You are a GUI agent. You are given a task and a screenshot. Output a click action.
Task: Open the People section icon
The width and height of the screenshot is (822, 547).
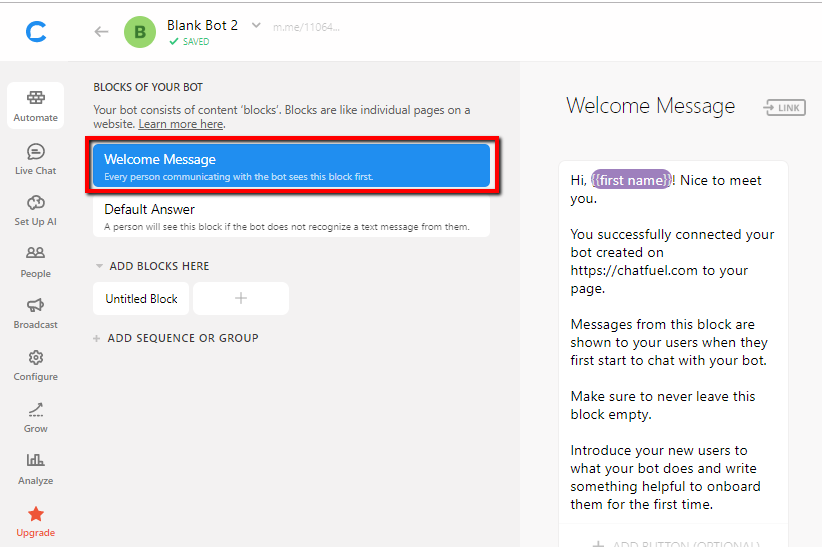tap(36, 253)
